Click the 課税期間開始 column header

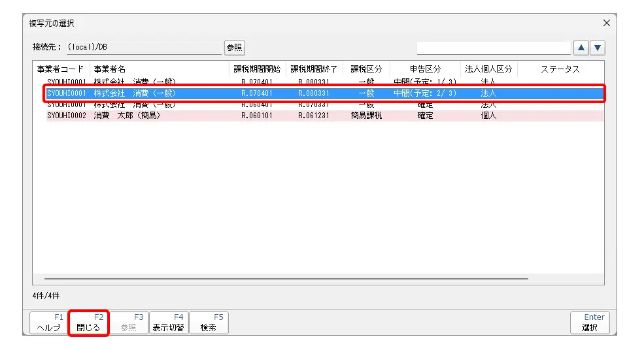(x=257, y=69)
